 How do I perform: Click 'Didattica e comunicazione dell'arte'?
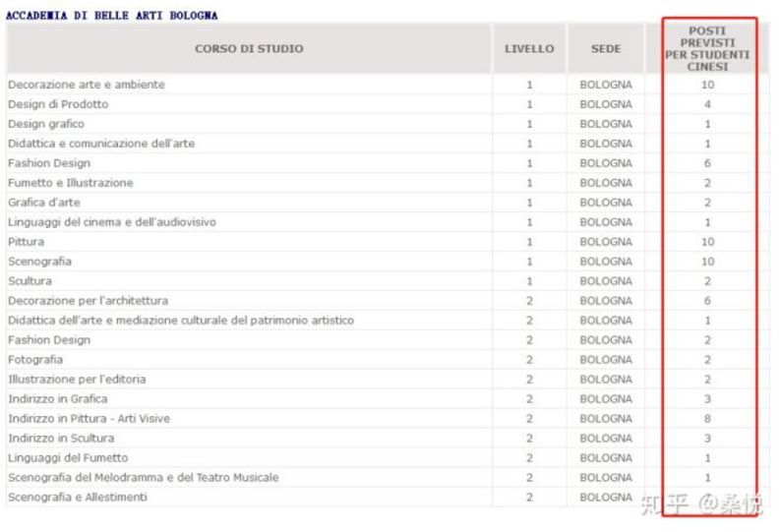coord(101,144)
